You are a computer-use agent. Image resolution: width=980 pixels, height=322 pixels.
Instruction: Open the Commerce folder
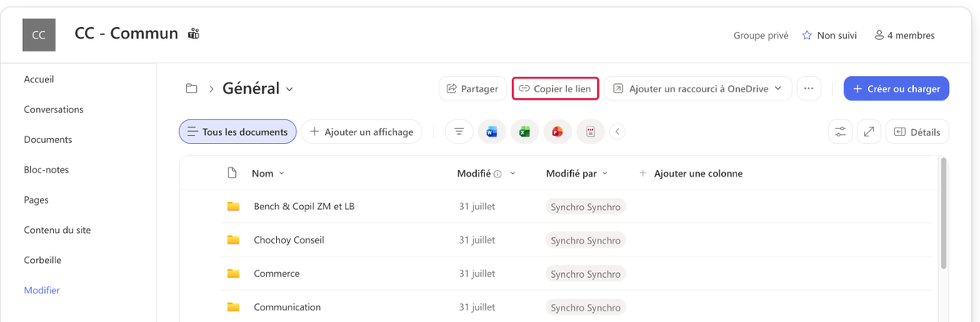point(277,274)
